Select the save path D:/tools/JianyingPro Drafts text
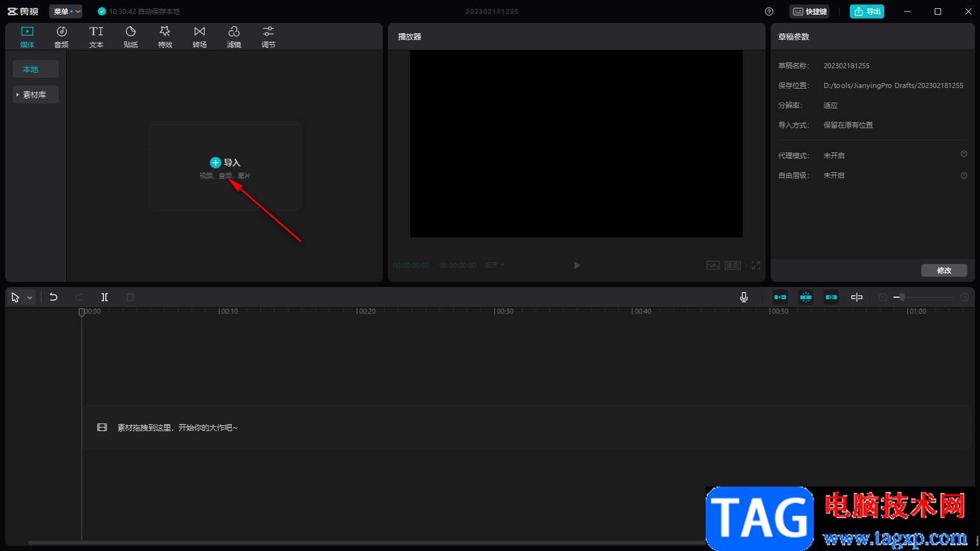The width and height of the screenshot is (980, 551). pyautogui.click(x=893, y=85)
